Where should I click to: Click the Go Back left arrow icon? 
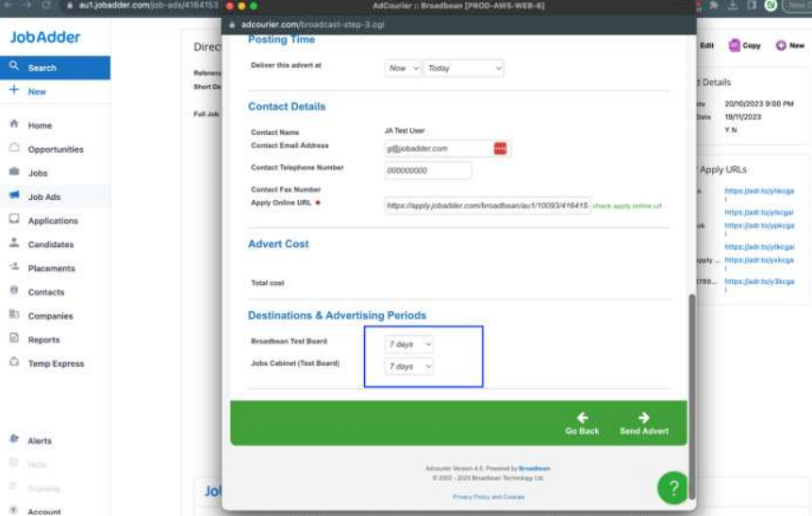(x=582, y=418)
